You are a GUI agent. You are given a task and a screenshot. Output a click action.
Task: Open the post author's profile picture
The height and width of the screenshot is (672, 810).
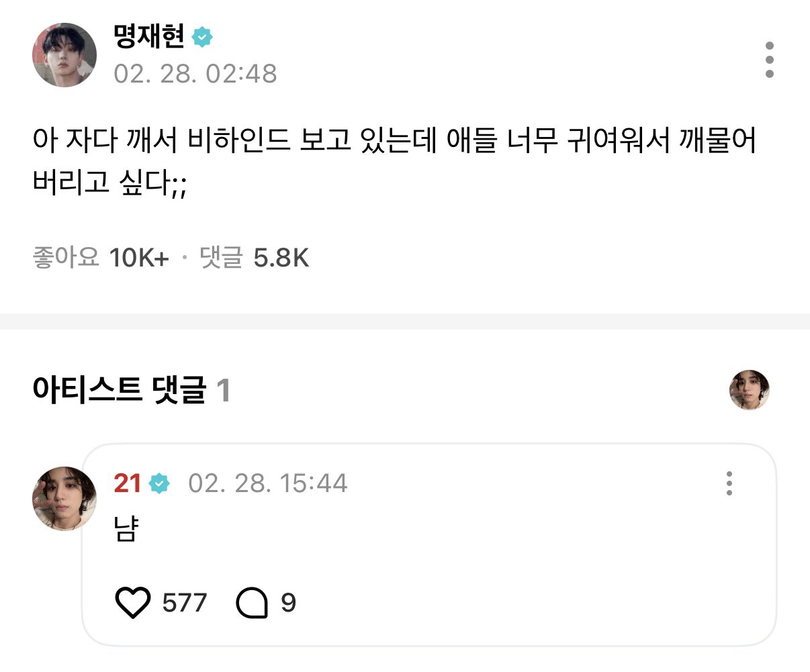(64, 55)
